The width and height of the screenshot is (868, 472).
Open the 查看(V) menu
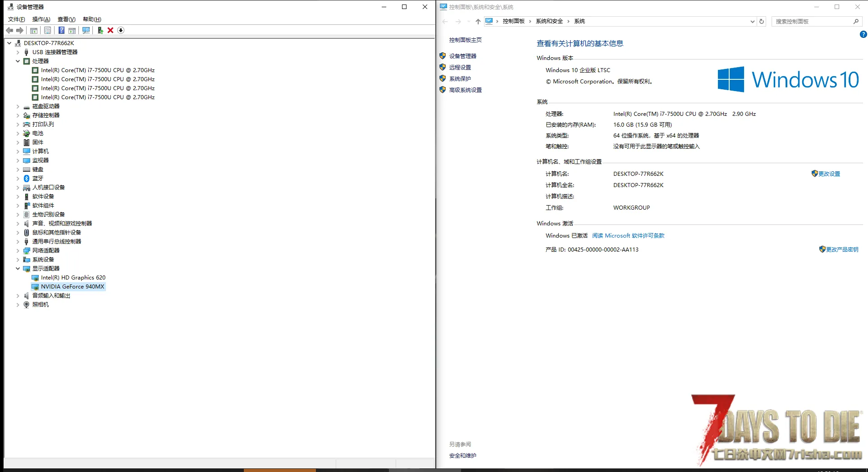coord(66,19)
